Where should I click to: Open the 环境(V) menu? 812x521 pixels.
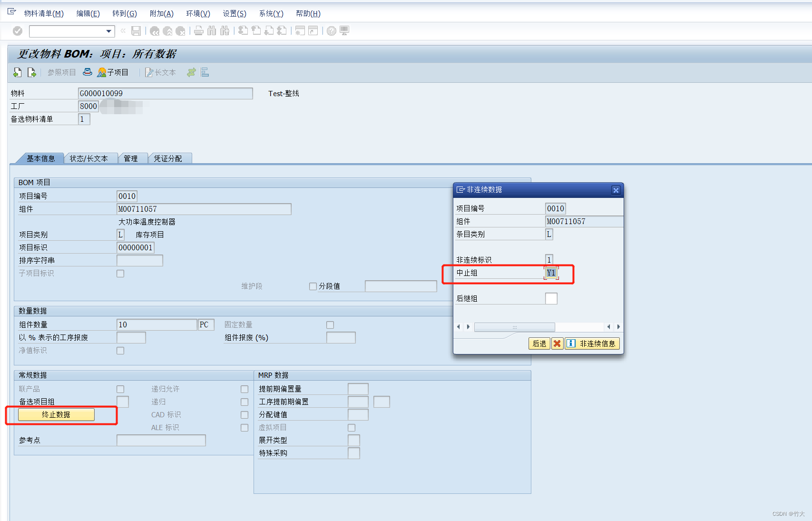point(198,13)
